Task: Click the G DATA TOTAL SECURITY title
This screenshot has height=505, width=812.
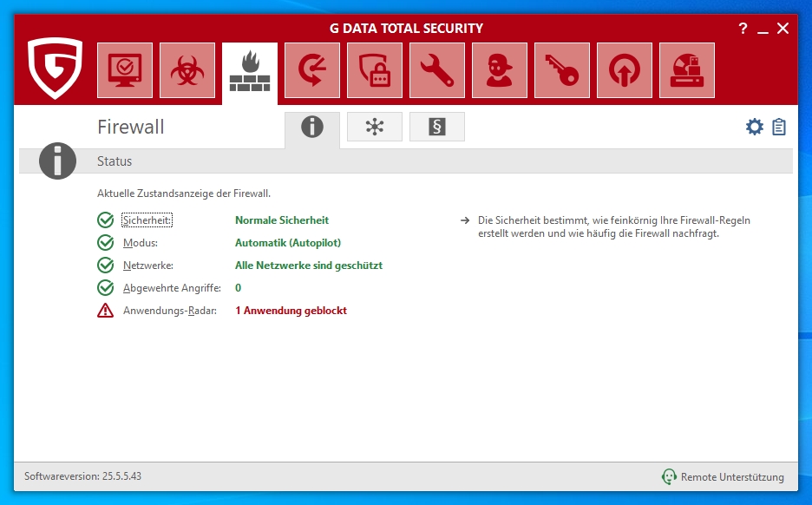Action: coord(407,29)
